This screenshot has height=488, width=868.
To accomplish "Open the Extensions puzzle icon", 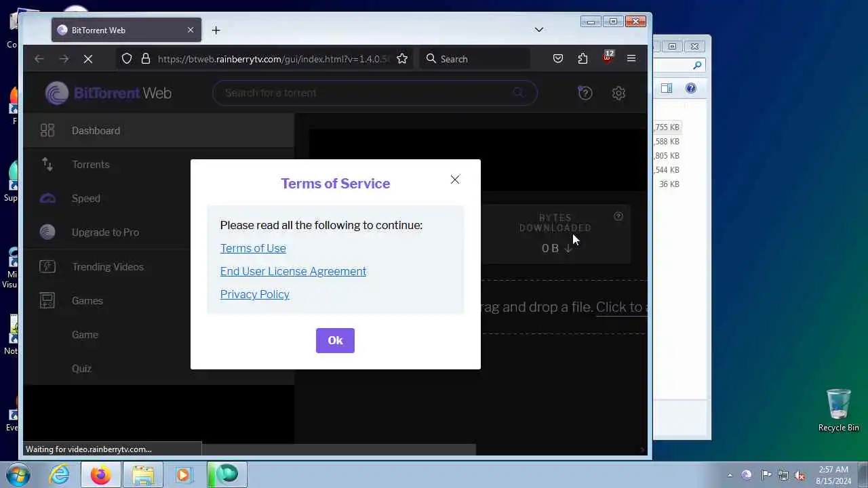I will pyautogui.click(x=583, y=59).
